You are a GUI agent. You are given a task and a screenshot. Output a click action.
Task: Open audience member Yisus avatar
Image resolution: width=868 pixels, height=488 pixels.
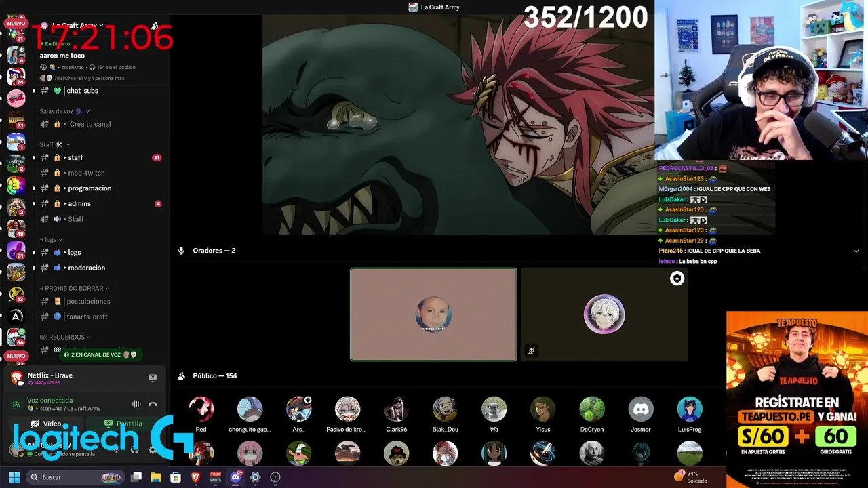tap(542, 409)
